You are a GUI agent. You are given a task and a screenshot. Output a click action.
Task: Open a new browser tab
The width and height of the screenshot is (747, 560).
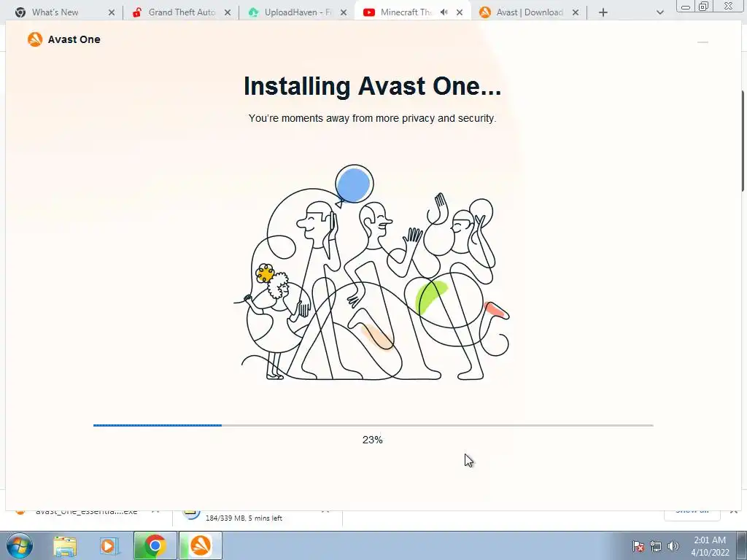tap(603, 12)
